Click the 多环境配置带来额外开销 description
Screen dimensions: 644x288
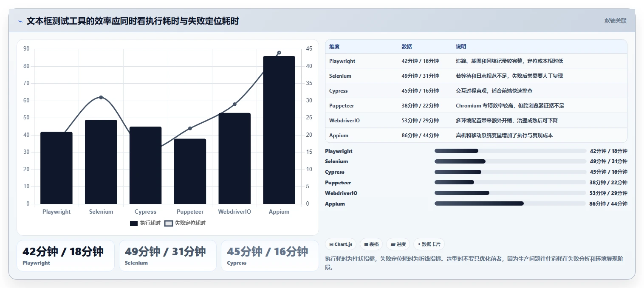pos(507,121)
